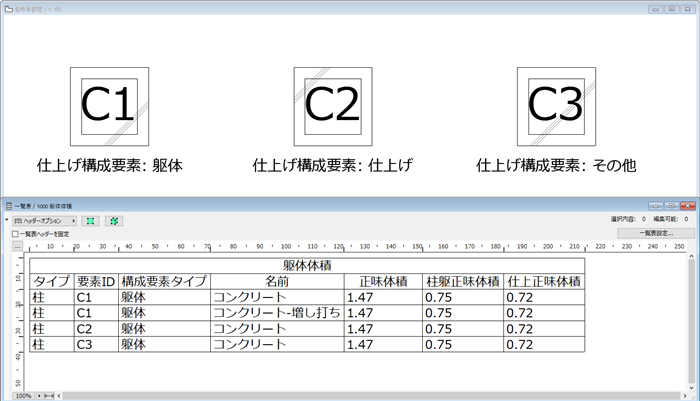This screenshot has width=700, height=401.
Task: Click the horizontal ruler at mark 100
Action: 286,246
